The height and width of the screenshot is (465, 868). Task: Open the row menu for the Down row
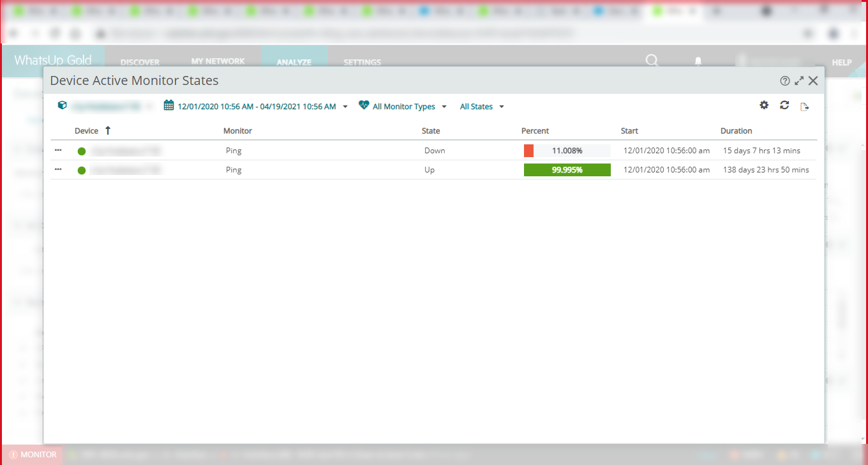tap(58, 150)
